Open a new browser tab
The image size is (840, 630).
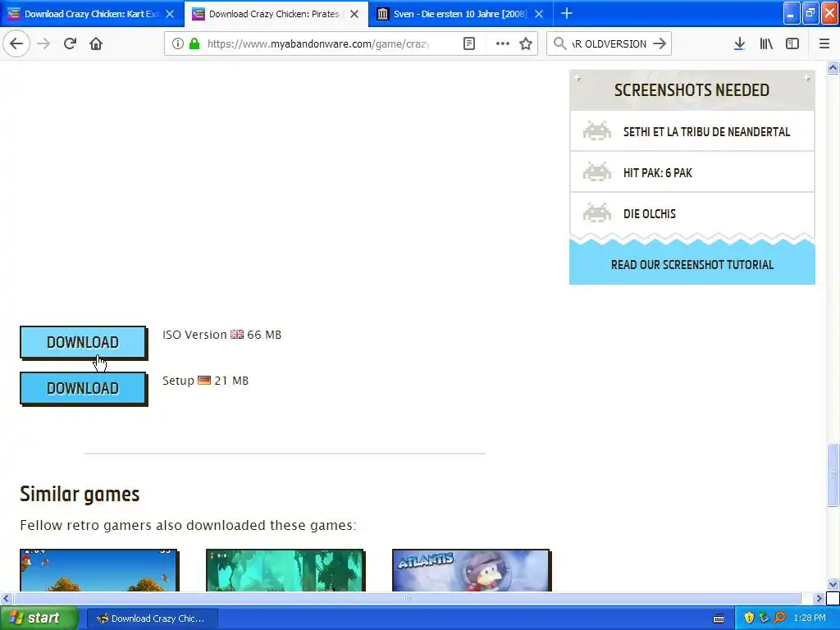pos(566,13)
